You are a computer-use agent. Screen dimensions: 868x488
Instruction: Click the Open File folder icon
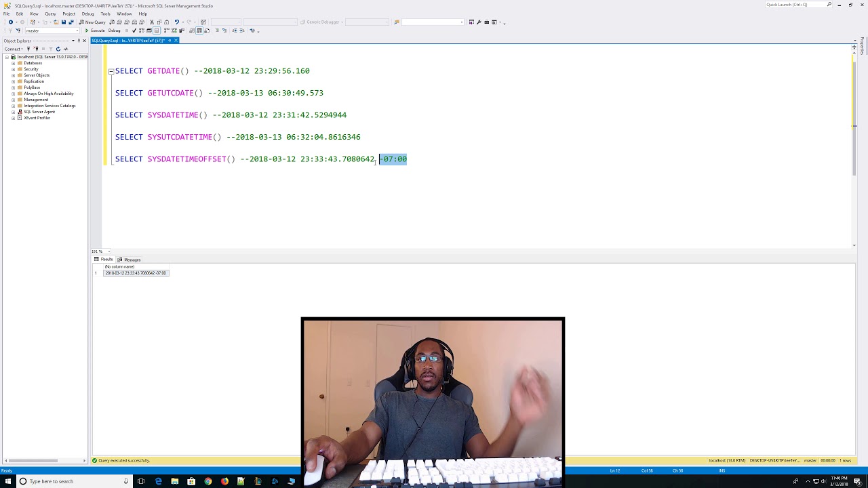[x=56, y=22]
